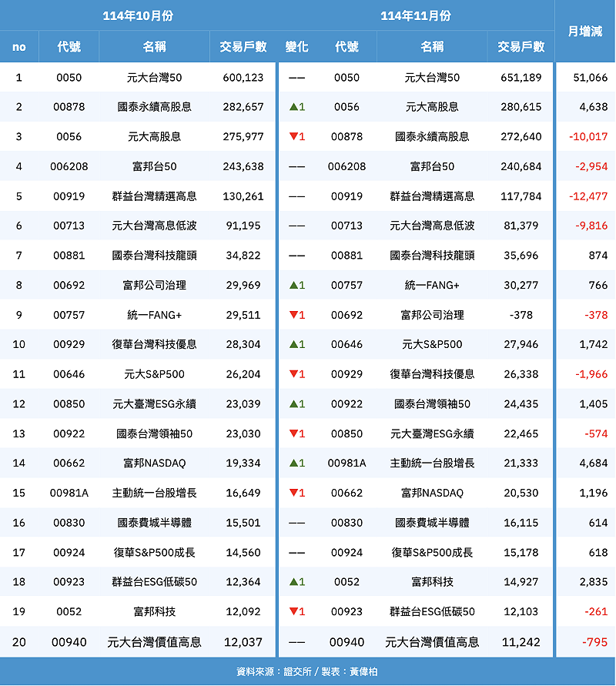Viewport: 616px width, 686px height.
Task: Select the 114年10月份 header
Action: pyautogui.click(x=139, y=15)
